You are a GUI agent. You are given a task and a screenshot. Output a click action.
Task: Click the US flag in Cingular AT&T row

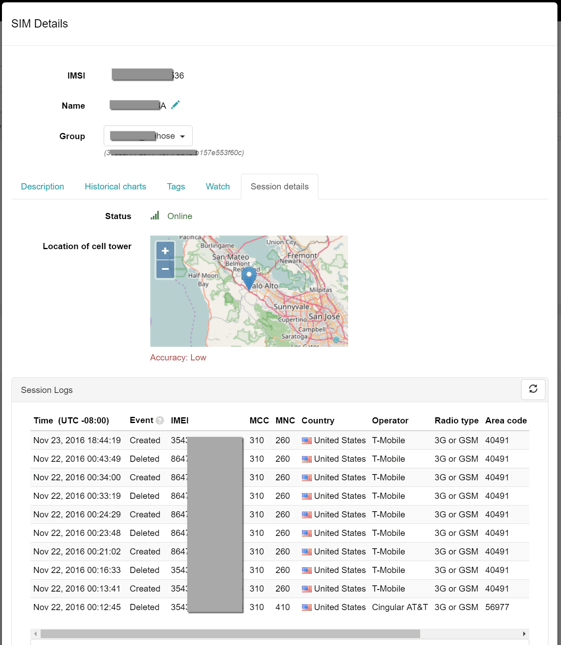[306, 608]
